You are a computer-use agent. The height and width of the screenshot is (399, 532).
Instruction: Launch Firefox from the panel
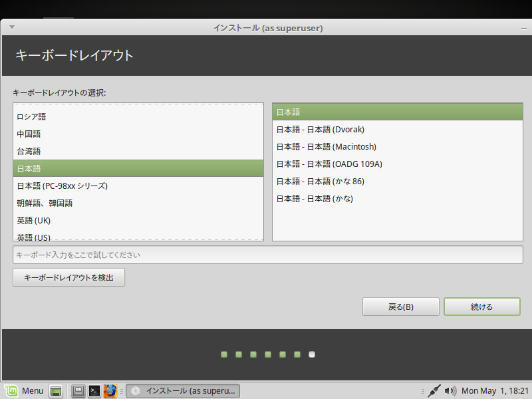point(110,391)
